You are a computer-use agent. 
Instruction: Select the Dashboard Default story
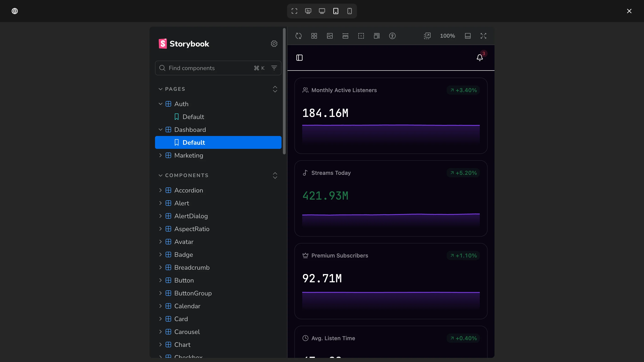218,143
